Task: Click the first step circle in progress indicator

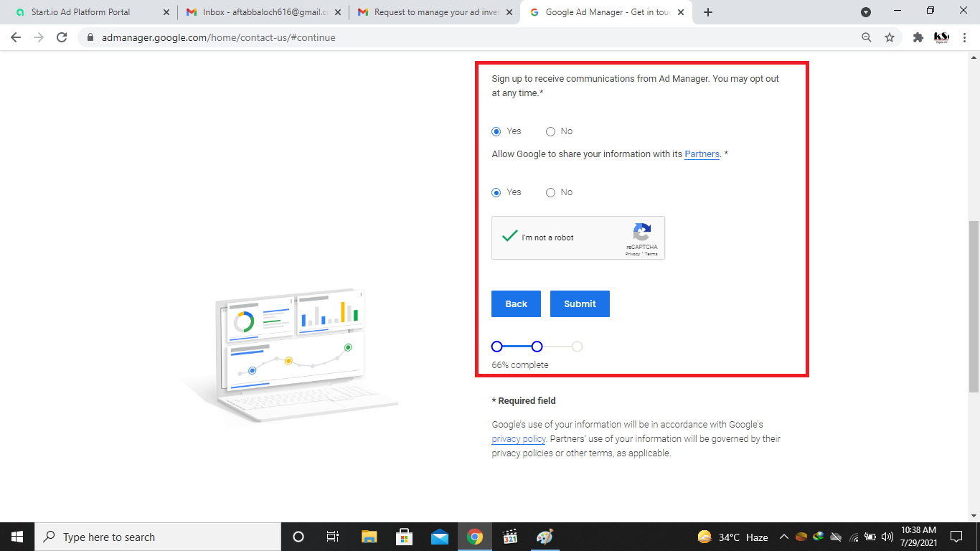Action: [x=496, y=347]
